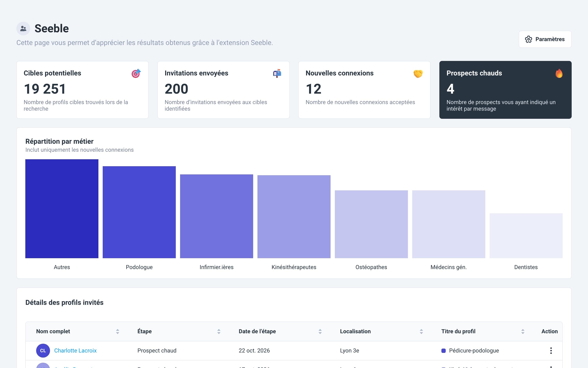Click the Kinésithérapeutes chart bar

point(294,217)
